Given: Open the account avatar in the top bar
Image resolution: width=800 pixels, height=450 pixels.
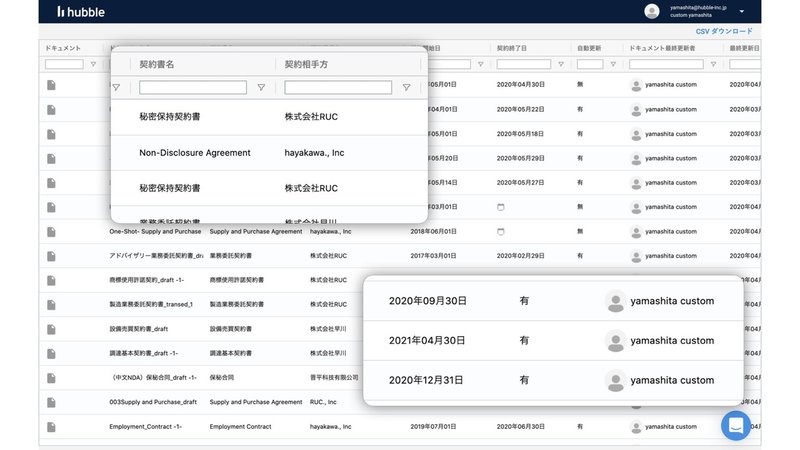Looking at the screenshot, I should click(652, 11).
